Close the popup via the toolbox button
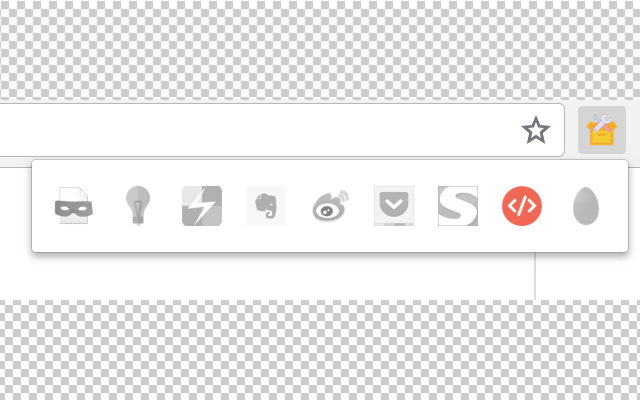Screen dimensions: 640x400 [x=602, y=130]
